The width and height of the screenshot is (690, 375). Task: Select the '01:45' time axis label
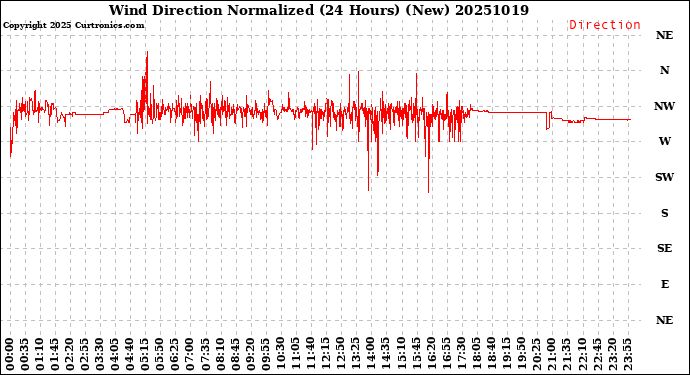[55, 355]
